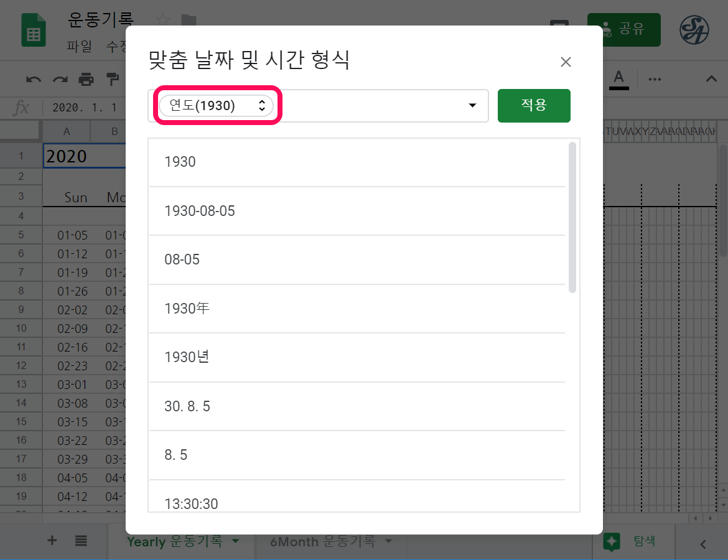Add a new sheet with plus icon
The height and width of the screenshot is (560, 728).
pyautogui.click(x=52, y=541)
